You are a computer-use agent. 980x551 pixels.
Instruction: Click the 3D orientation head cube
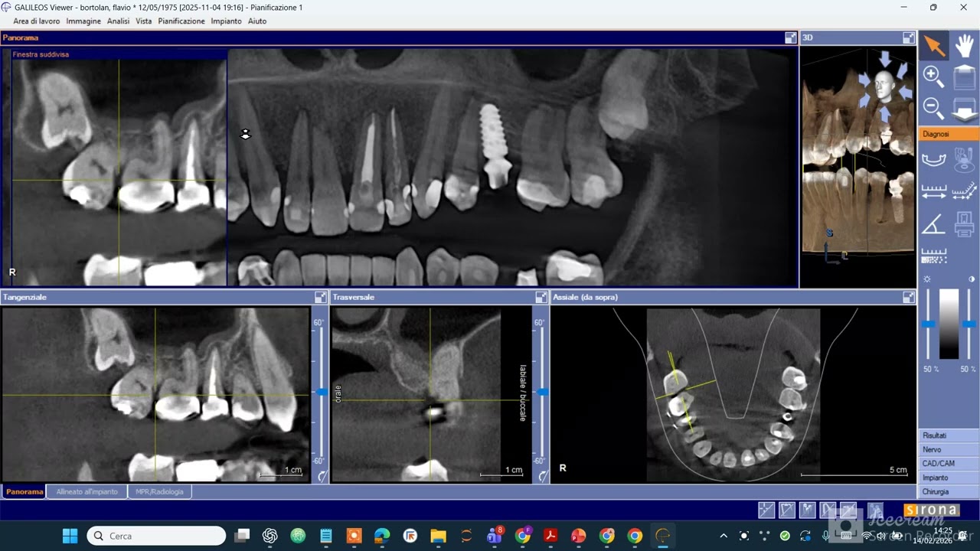[x=885, y=86]
